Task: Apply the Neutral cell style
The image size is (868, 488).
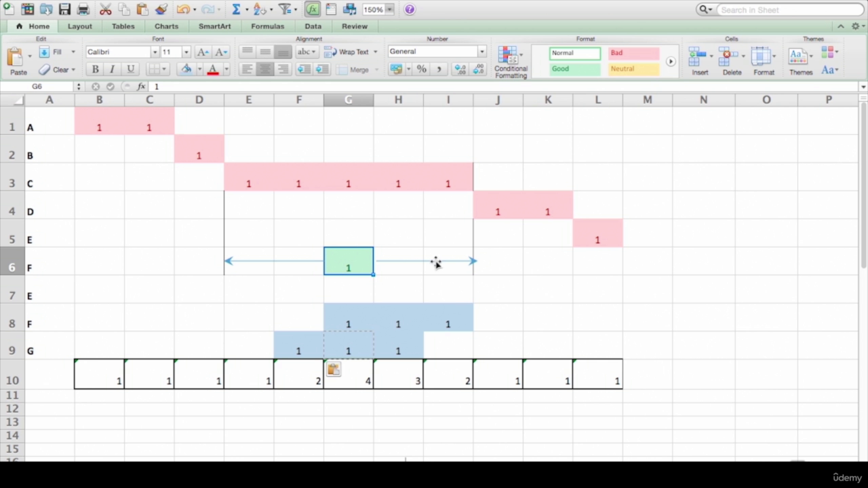Action: [x=633, y=69]
